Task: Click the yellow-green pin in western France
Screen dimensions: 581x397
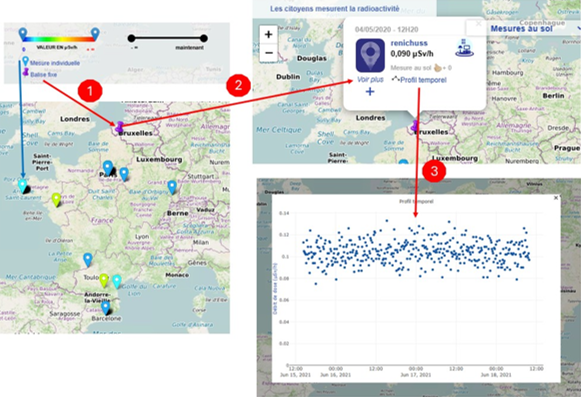Action: pyautogui.click(x=56, y=199)
